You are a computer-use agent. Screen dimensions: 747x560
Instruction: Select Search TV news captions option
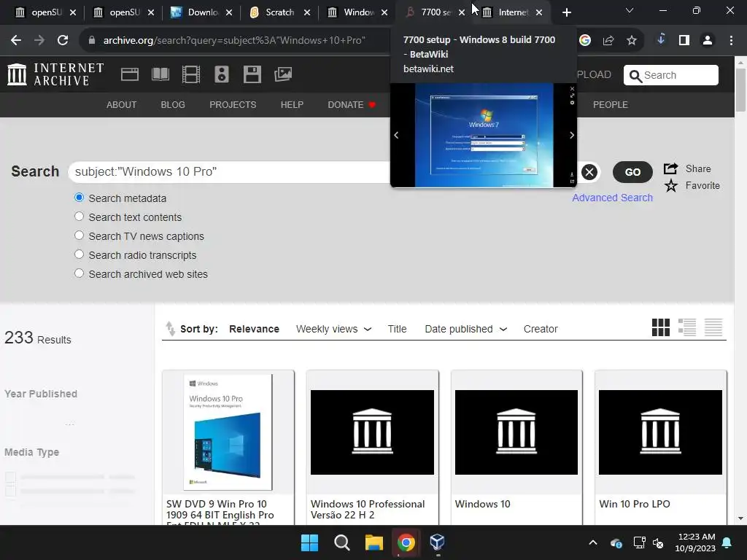(x=79, y=236)
